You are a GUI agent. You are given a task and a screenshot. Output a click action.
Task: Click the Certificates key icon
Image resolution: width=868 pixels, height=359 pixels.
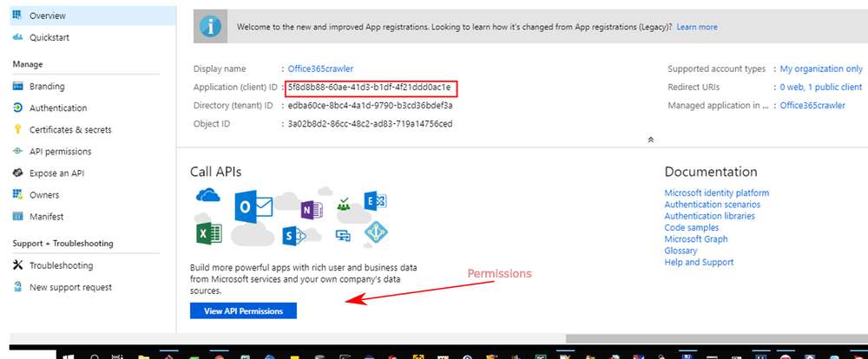tap(17, 129)
